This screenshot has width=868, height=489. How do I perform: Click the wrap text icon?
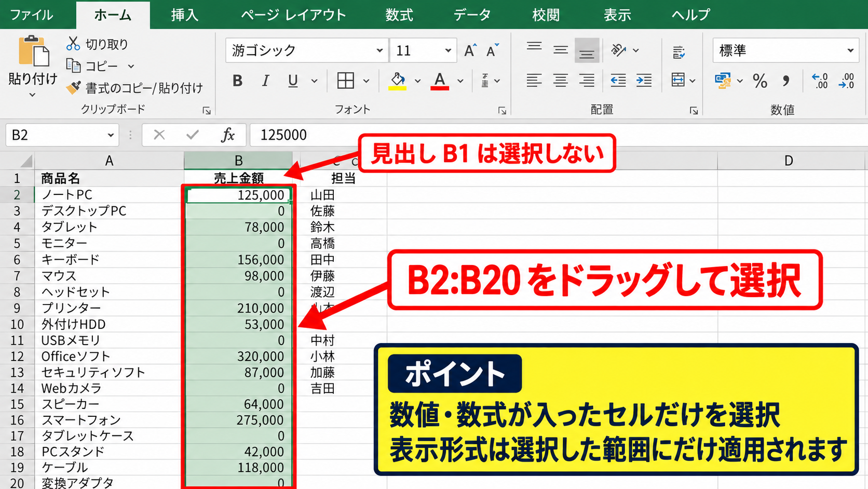[679, 51]
